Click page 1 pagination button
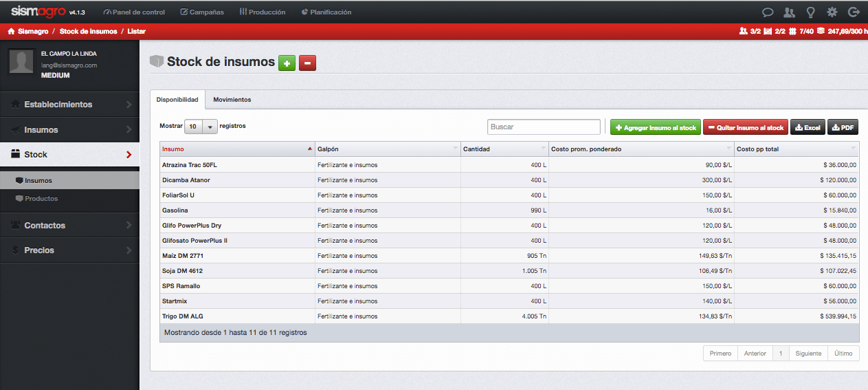 780,354
